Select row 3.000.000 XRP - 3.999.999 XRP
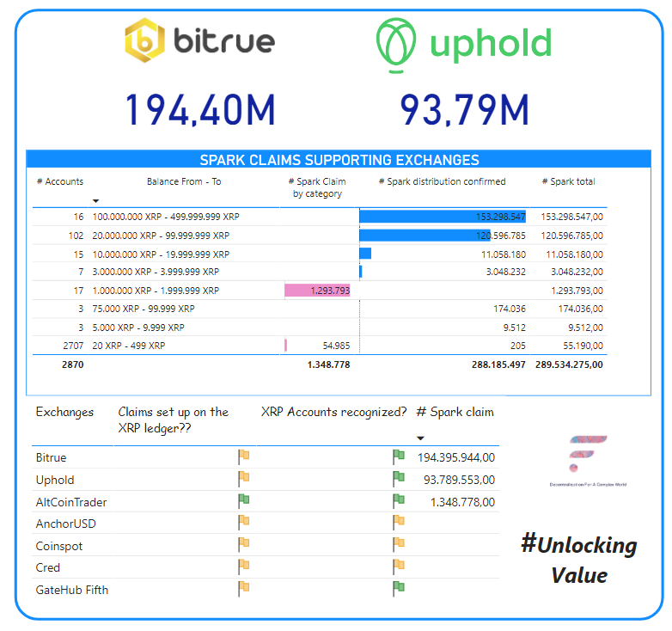Image resolution: width=672 pixels, height=631 pixels. pos(320,272)
